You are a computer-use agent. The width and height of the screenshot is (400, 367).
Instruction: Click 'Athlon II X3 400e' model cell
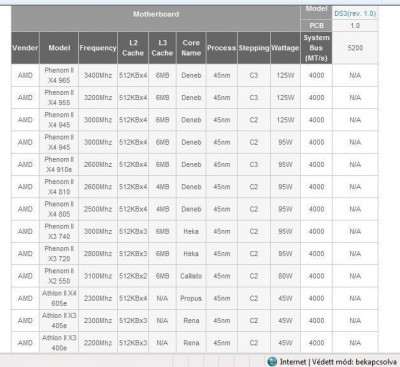click(59, 343)
